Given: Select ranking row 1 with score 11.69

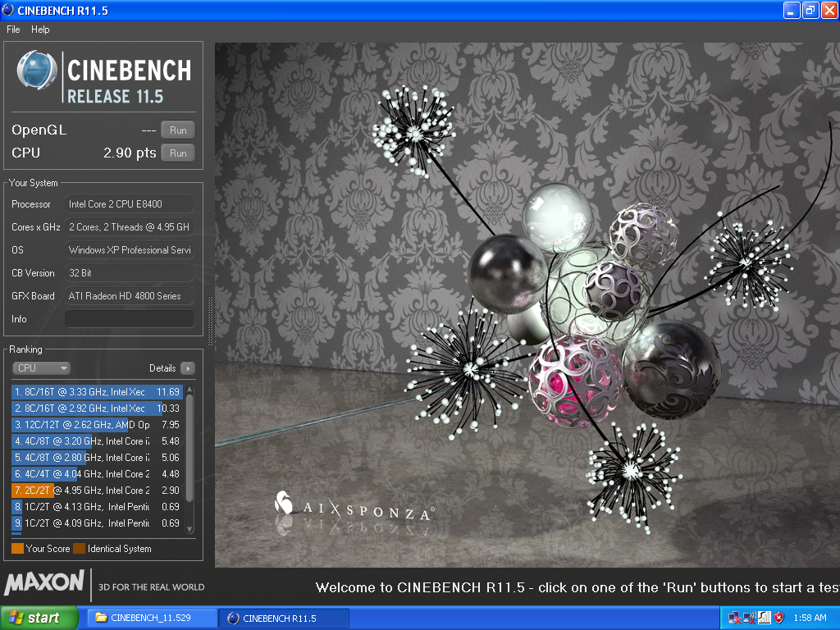Looking at the screenshot, I should coord(97,392).
